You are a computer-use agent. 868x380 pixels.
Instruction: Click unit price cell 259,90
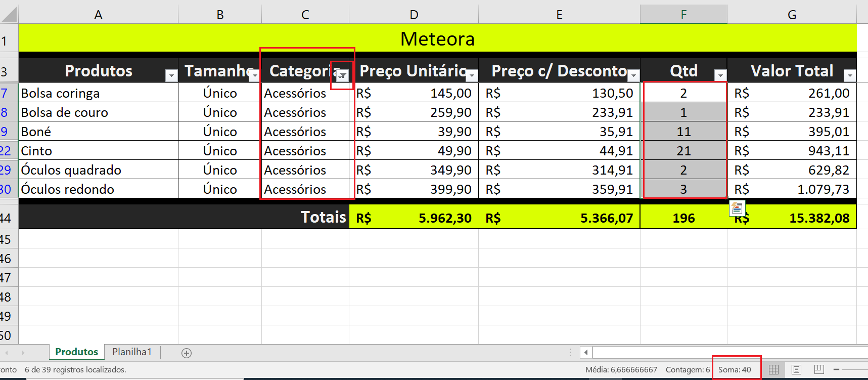point(414,112)
